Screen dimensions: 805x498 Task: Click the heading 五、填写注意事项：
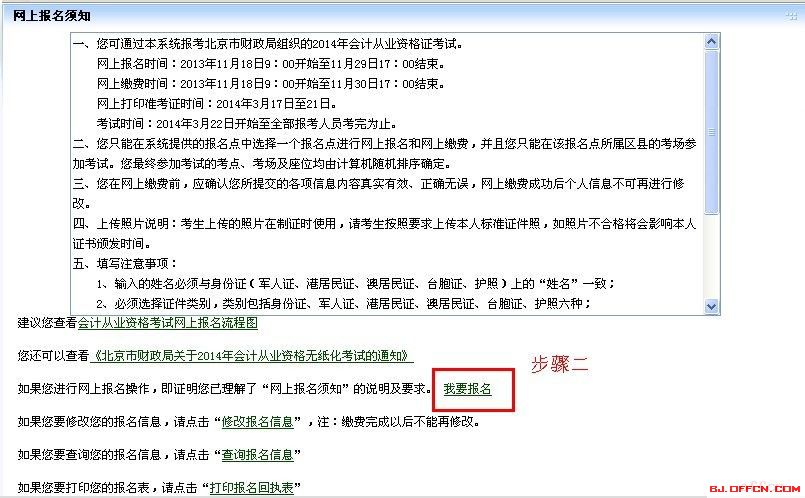[125, 263]
